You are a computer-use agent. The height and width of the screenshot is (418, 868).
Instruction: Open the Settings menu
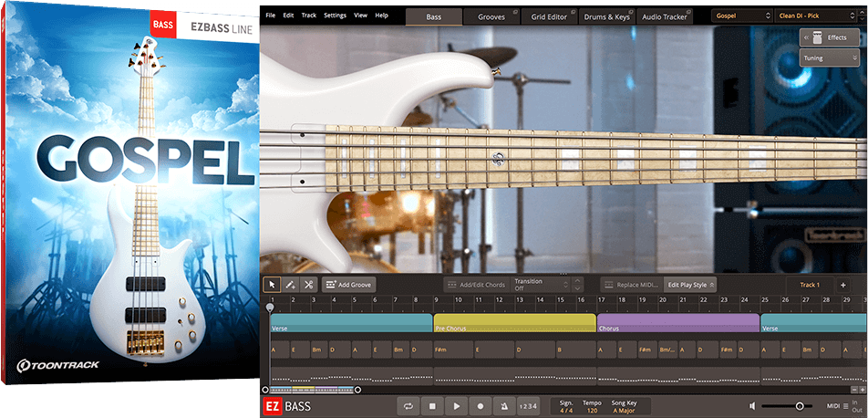click(x=335, y=16)
